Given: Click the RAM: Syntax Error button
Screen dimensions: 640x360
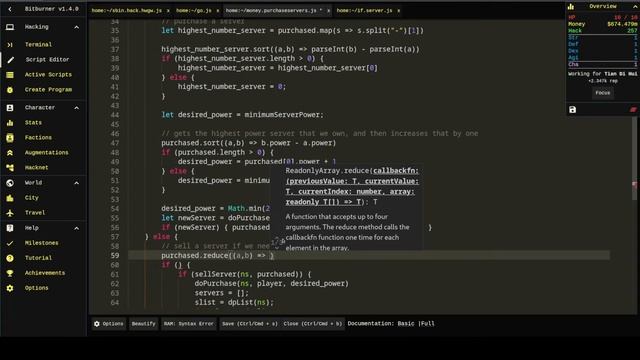Looking at the screenshot, I should (x=189, y=324).
